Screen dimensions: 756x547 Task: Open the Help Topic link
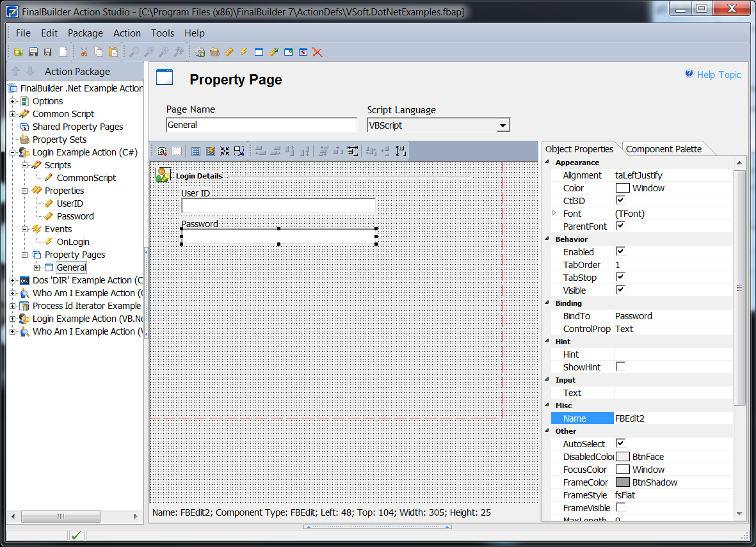click(x=718, y=75)
